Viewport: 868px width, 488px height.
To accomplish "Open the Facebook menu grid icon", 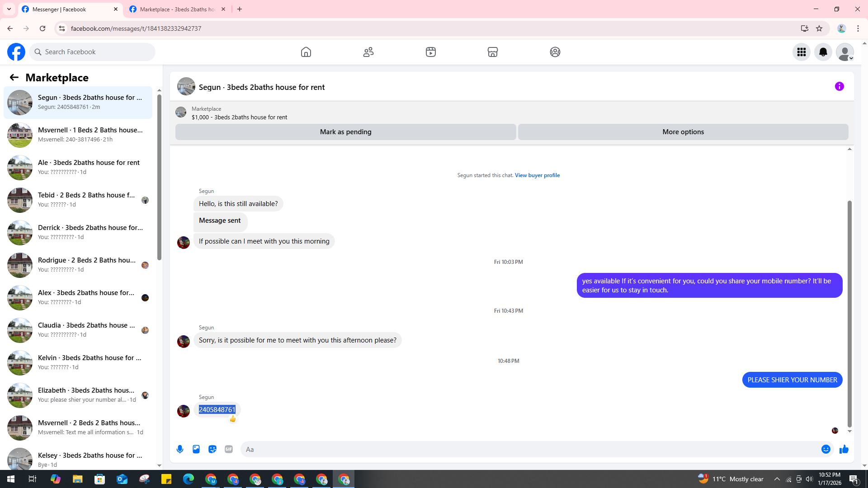I will tap(802, 52).
